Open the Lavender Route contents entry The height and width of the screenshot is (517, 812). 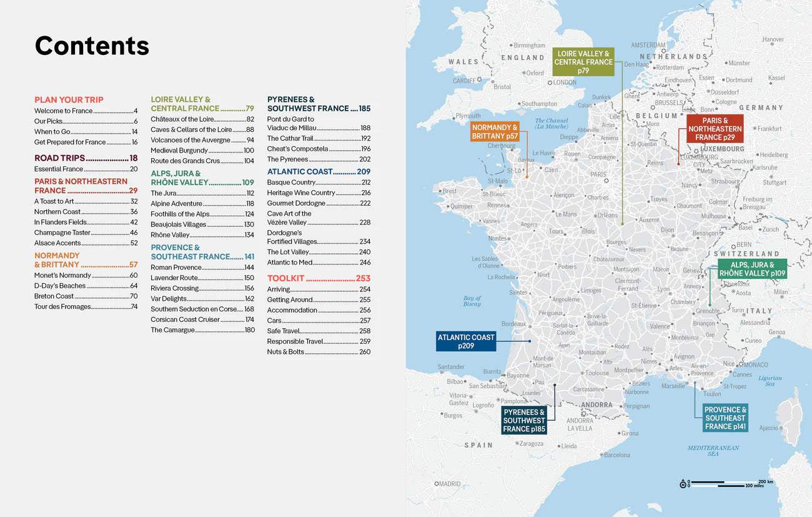pos(202,278)
